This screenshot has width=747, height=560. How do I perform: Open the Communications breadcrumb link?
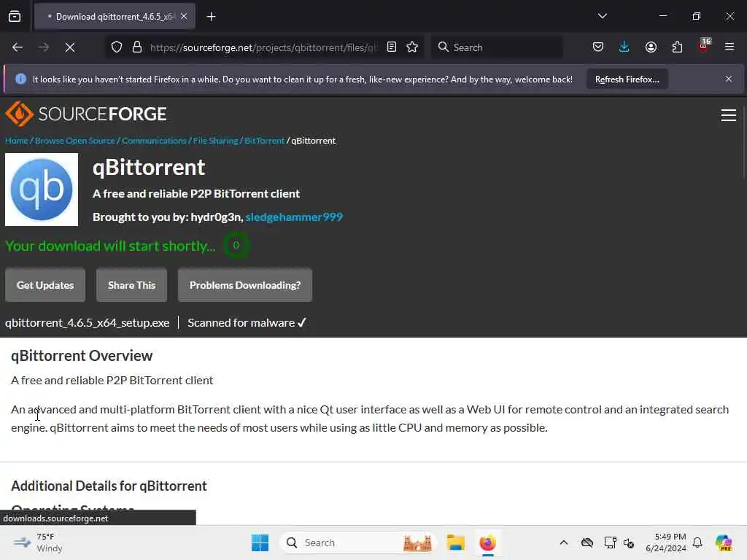coord(154,141)
